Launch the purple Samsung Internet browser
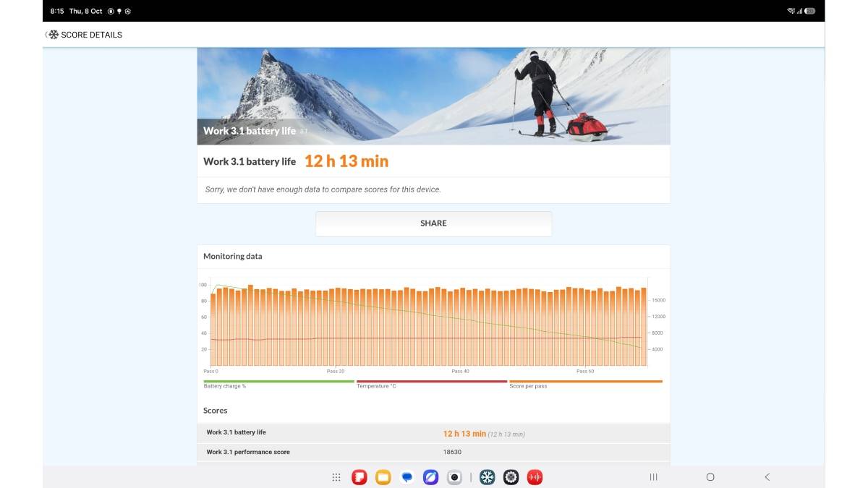This screenshot has height=488, width=868. pyautogui.click(x=430, y=477)
